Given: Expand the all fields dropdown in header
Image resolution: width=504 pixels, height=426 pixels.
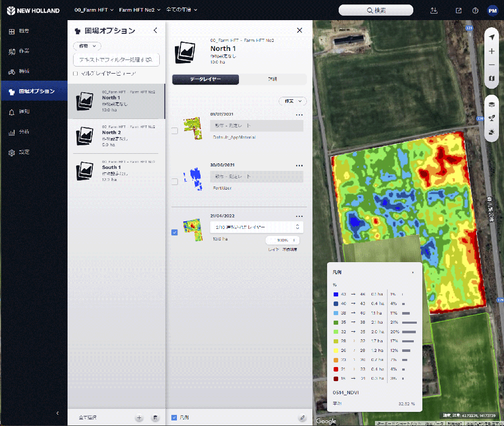Looking at the screenshot, I should (x=181, y=10).
